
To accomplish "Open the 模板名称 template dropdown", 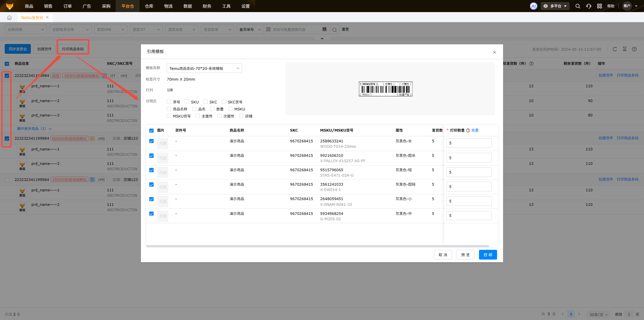I will (x=204, y=68).
